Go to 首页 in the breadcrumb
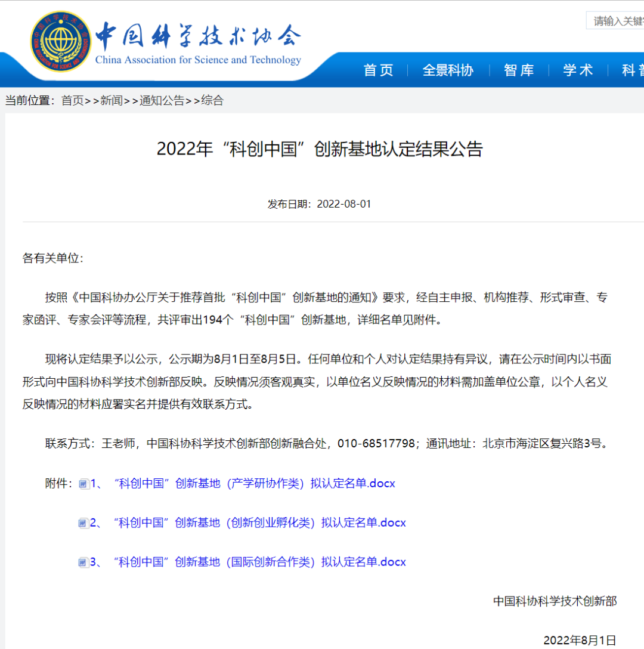The width and height of the screenshot is (644, 649). click(x=72, y=101)
